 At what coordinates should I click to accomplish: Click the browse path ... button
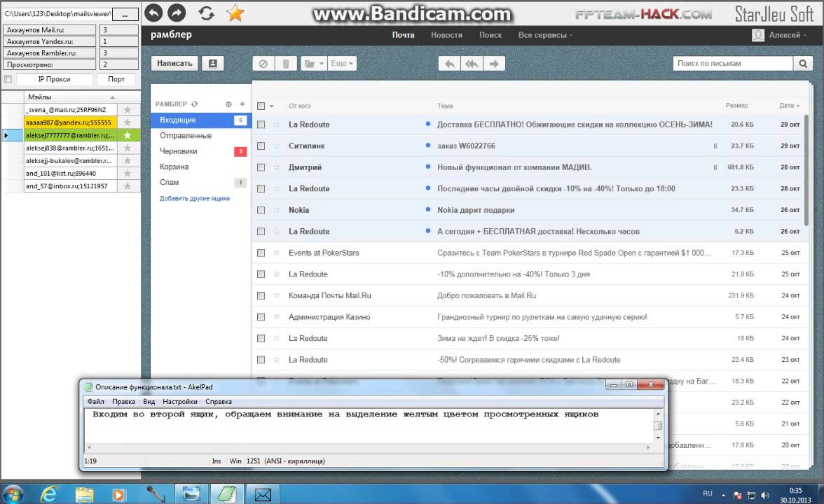pos(125,14)
